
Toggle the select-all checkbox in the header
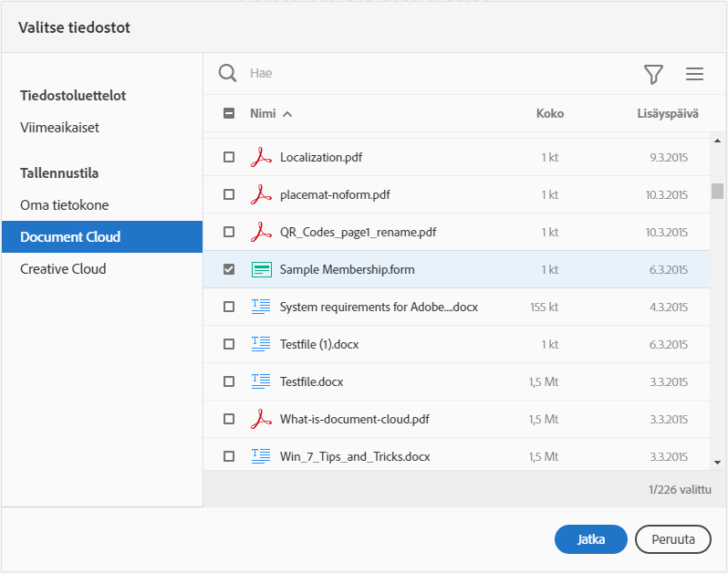tap(229, 114)
